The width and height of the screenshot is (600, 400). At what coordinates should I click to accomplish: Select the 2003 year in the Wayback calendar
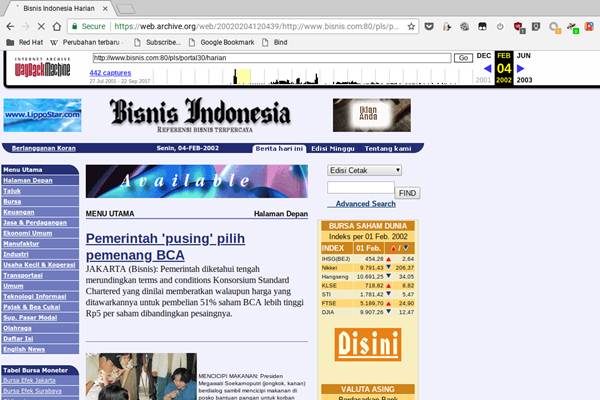524,80
